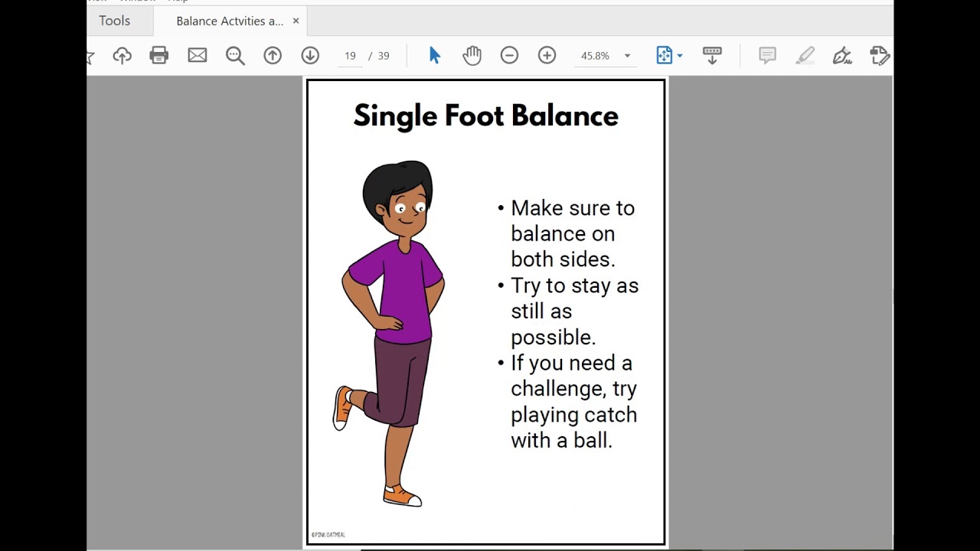Click the scrolling mode keyboard-arrow icon
Viewport: 980px width, 551px height.
tap(712, 56)
